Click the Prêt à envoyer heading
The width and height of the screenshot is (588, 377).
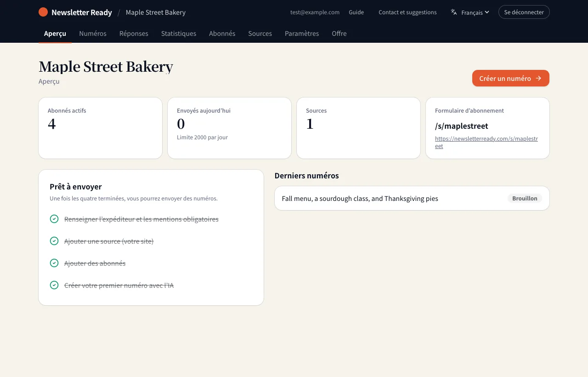[76, 187]
